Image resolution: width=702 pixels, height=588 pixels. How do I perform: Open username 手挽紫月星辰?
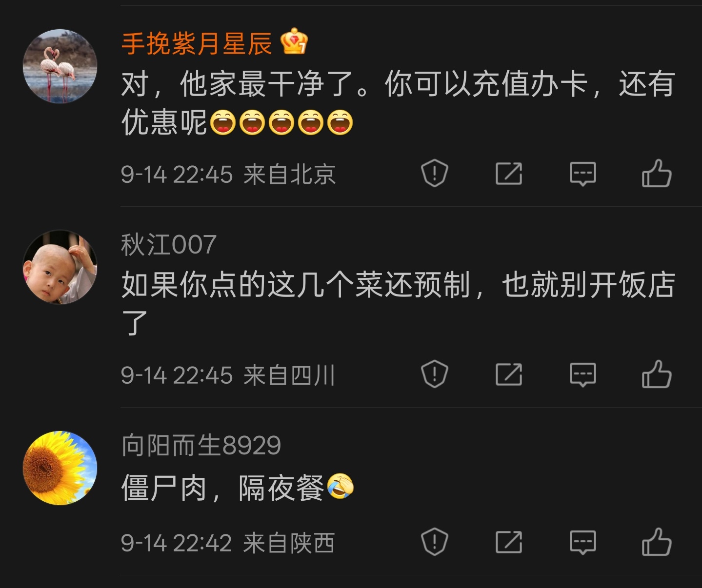pyautogui.click(x=197, y=43)
